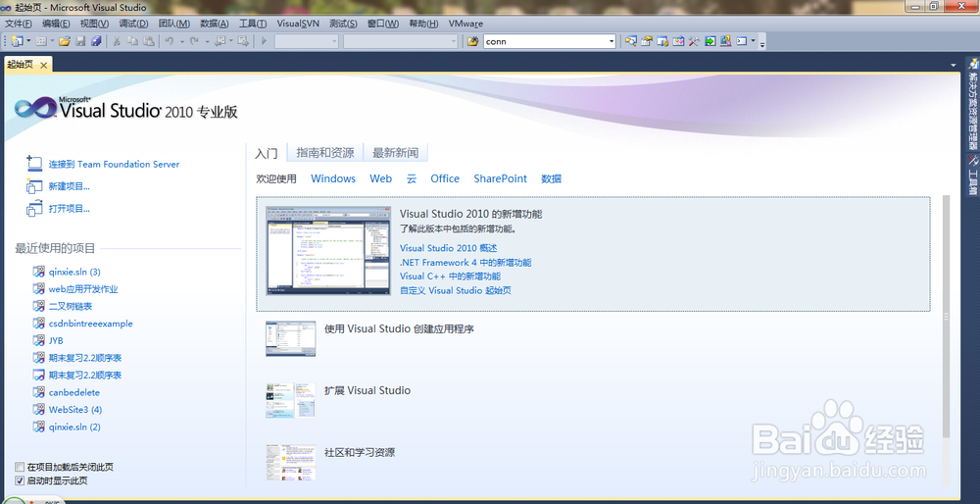Image resolution: width=980 pixels, height=504 pixels.
Task: Click the Add New Item toolbar icon
Action: 41,41
